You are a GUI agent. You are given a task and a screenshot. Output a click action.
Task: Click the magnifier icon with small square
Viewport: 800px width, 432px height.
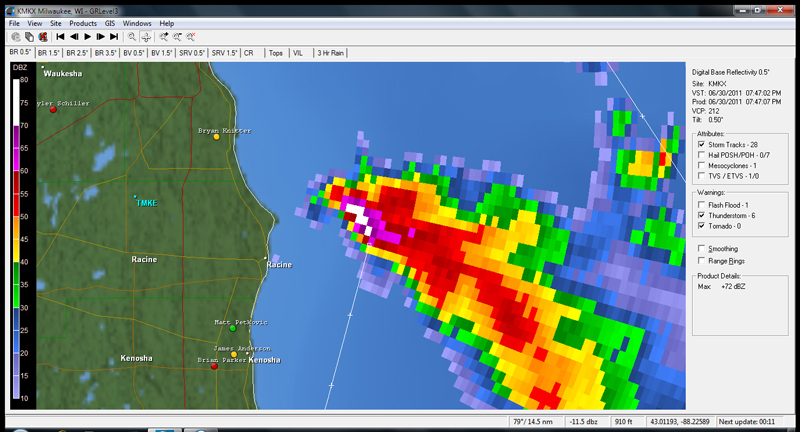coord(177,37)
